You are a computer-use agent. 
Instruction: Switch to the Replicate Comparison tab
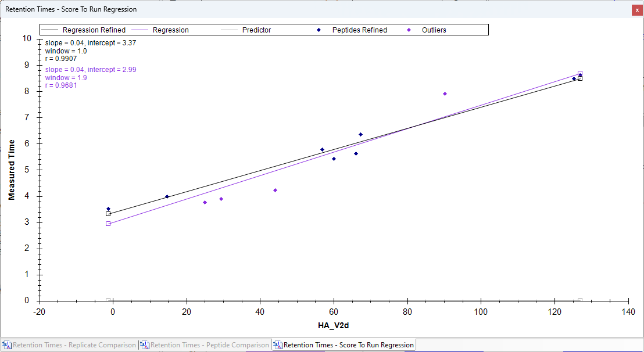click(x=74, y=345)
